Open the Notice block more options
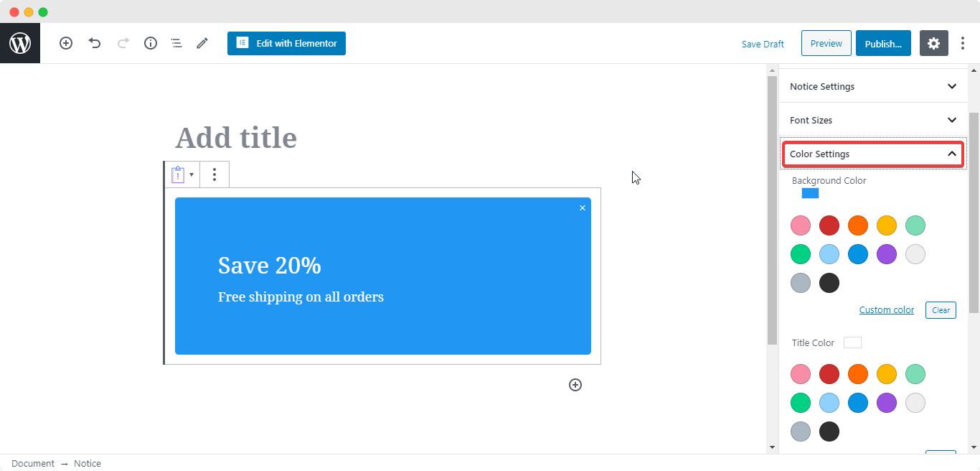 pyautogui.click(x=215, y=174)
